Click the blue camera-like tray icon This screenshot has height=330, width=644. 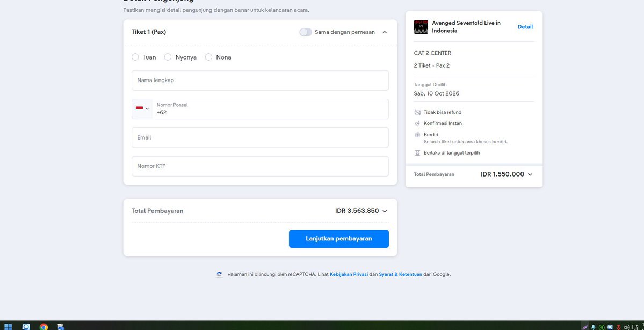[x=610, y=327]
